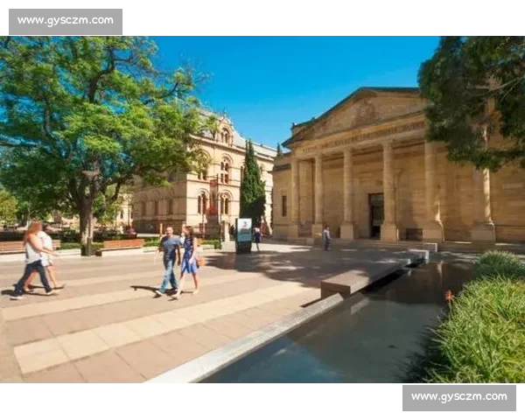The height and width of the screenshot is (420, 525).
Task: Click the woman in the blue dress
Action: (189, 258)
